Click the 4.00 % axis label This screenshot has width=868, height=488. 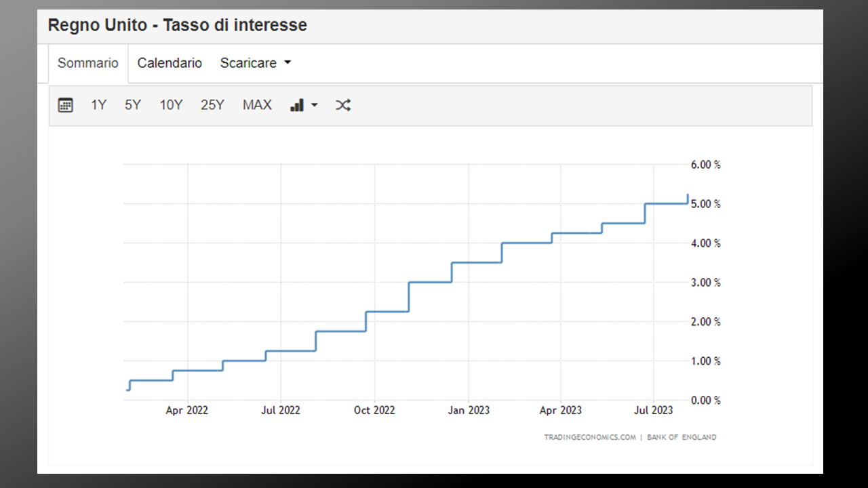[x=705, y=243]
